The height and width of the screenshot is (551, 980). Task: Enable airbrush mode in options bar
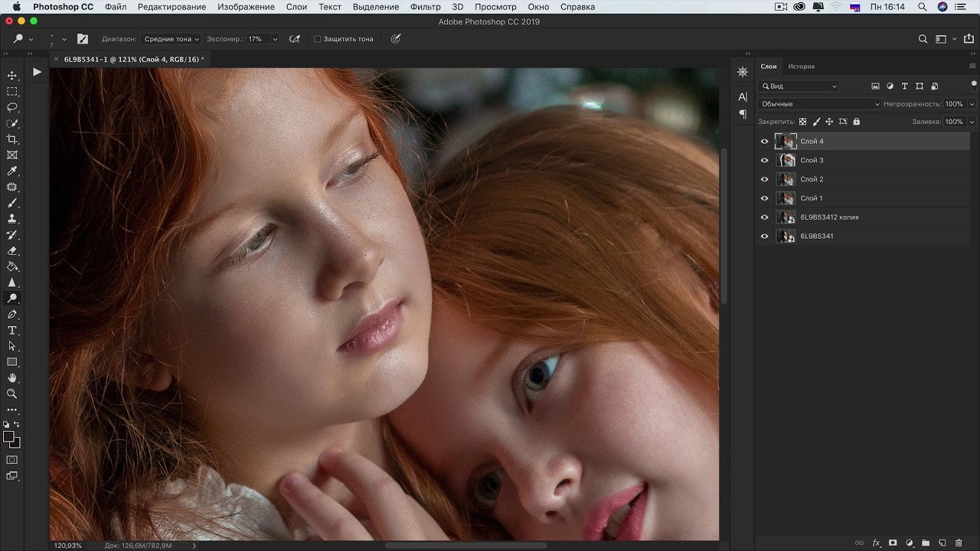point(295,39)
